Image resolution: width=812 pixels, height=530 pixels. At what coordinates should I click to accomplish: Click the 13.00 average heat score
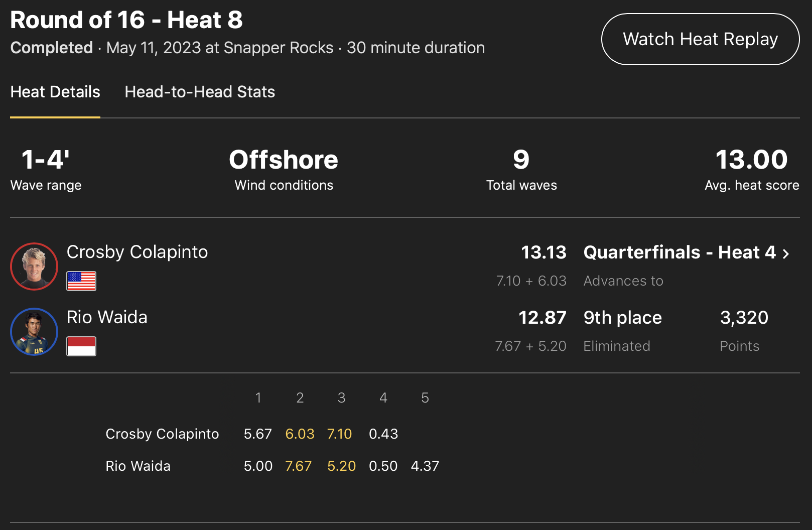click(751, 160)
